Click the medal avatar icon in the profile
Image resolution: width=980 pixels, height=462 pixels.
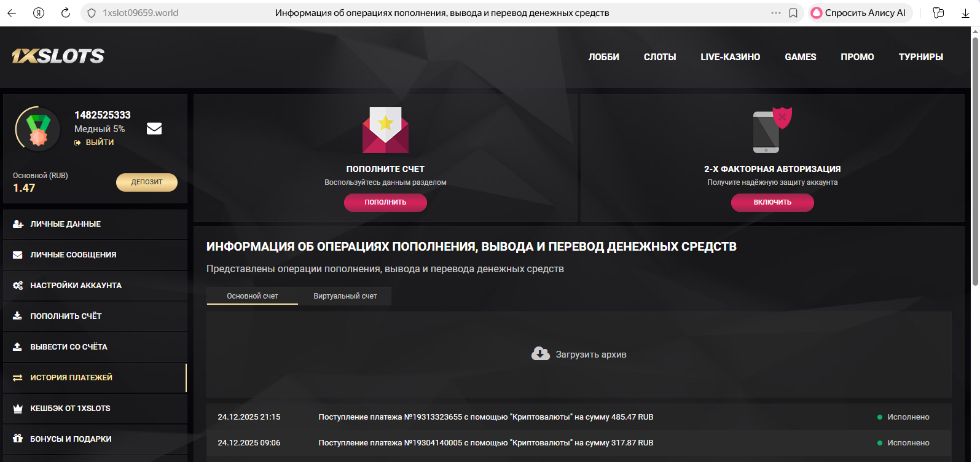[x=38, y=128]
